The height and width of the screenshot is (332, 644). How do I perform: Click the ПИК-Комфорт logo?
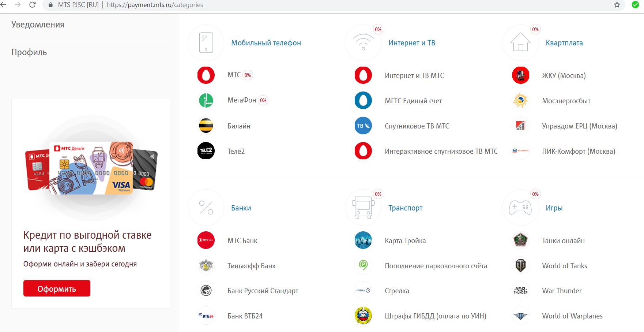point(520,151)
